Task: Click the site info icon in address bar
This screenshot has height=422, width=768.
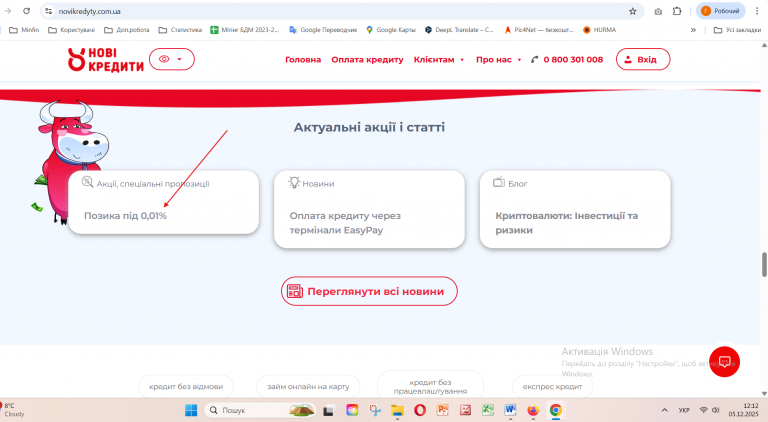Action: [x=48, y=11]
